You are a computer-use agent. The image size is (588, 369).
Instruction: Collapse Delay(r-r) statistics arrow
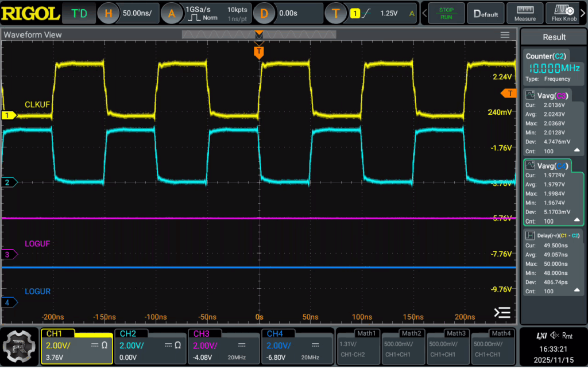577,290
